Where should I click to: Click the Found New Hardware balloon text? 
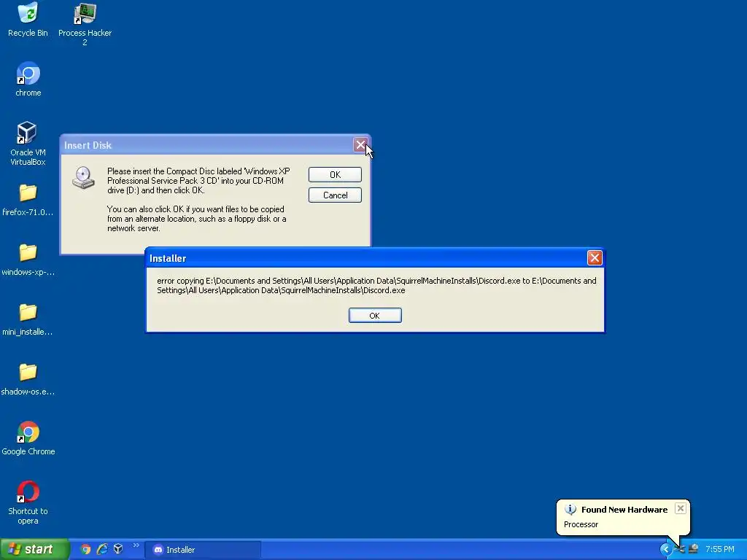point(624,510)
